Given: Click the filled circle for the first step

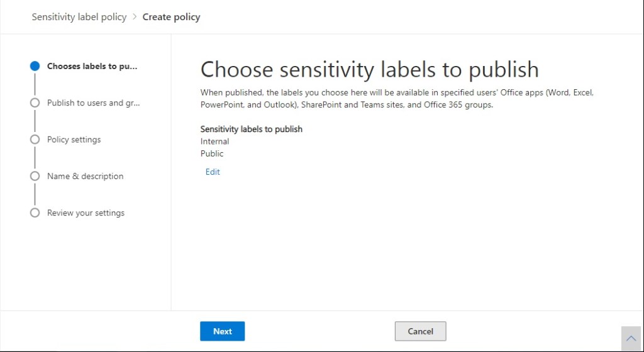Looking at the screenshot, I should pyautogui.click(x=35, y=66).
